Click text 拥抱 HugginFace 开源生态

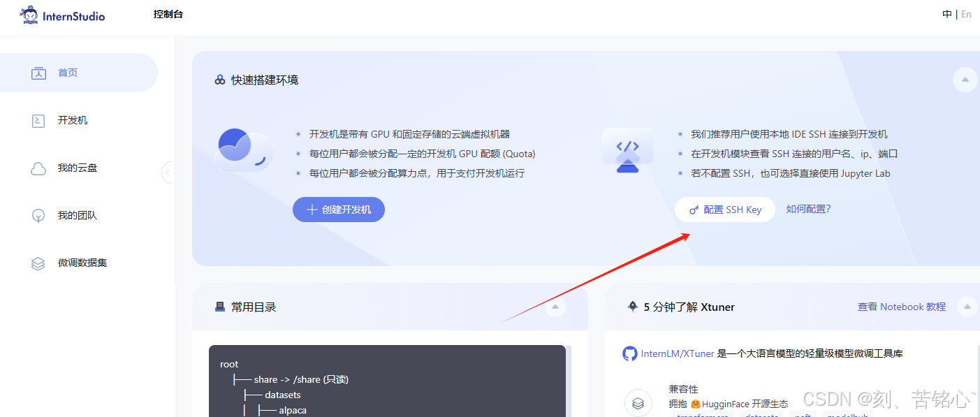tap(729, 404)
